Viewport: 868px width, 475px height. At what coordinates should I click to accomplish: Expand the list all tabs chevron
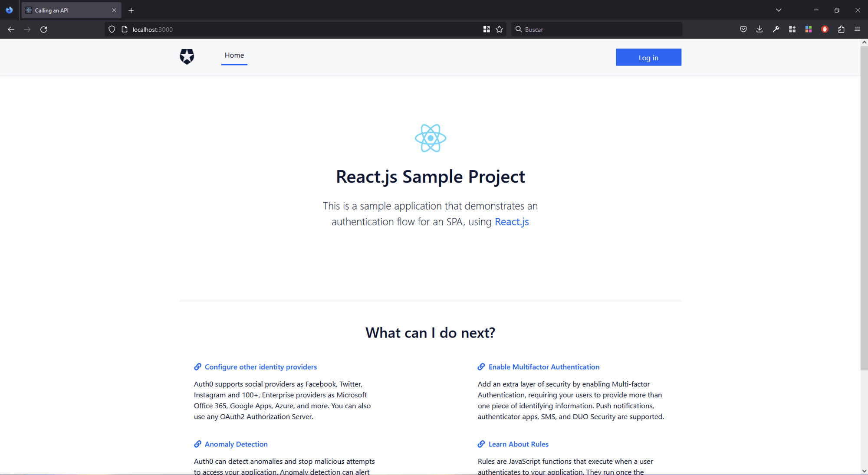[x=779, y=10]
